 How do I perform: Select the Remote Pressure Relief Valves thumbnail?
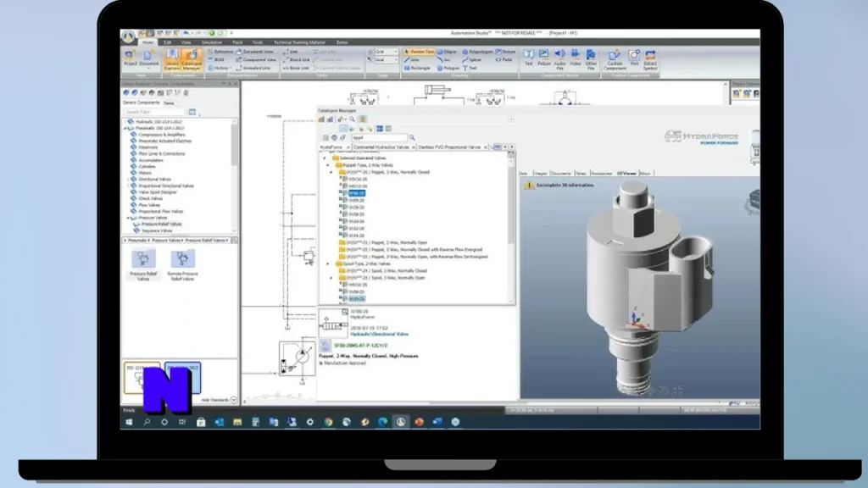[183, 265]
